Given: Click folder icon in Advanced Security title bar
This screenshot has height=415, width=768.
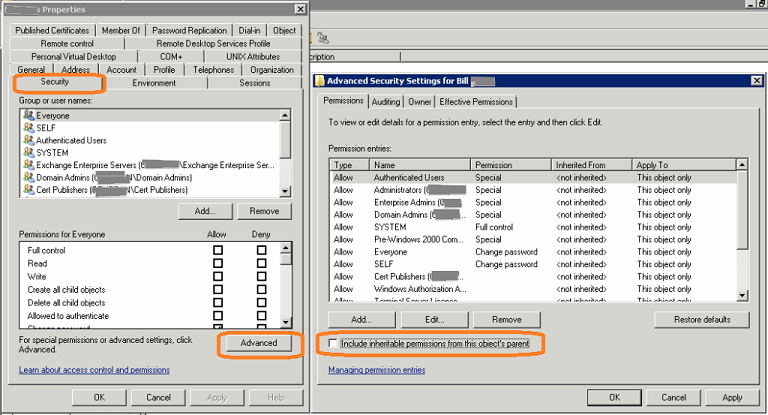Looking at the screenshot, I should pyautogui.click(x=320, y=81).
